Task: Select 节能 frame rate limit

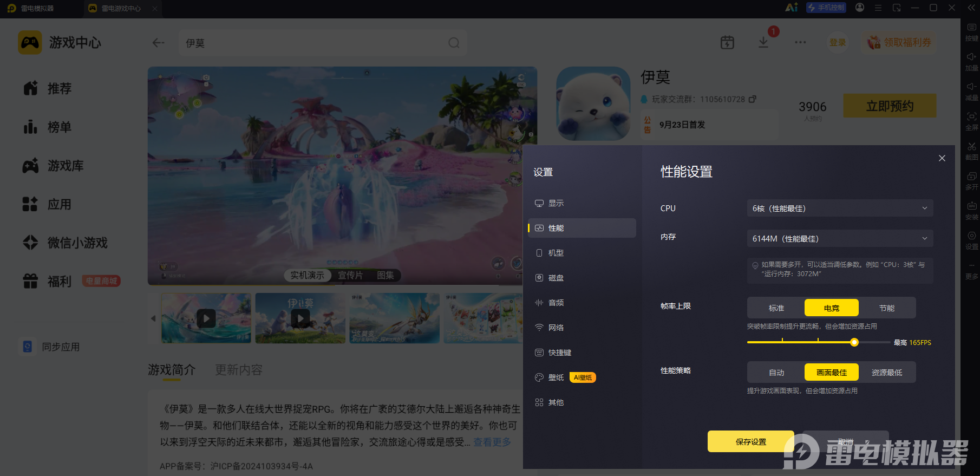Action: click(887, 308)
